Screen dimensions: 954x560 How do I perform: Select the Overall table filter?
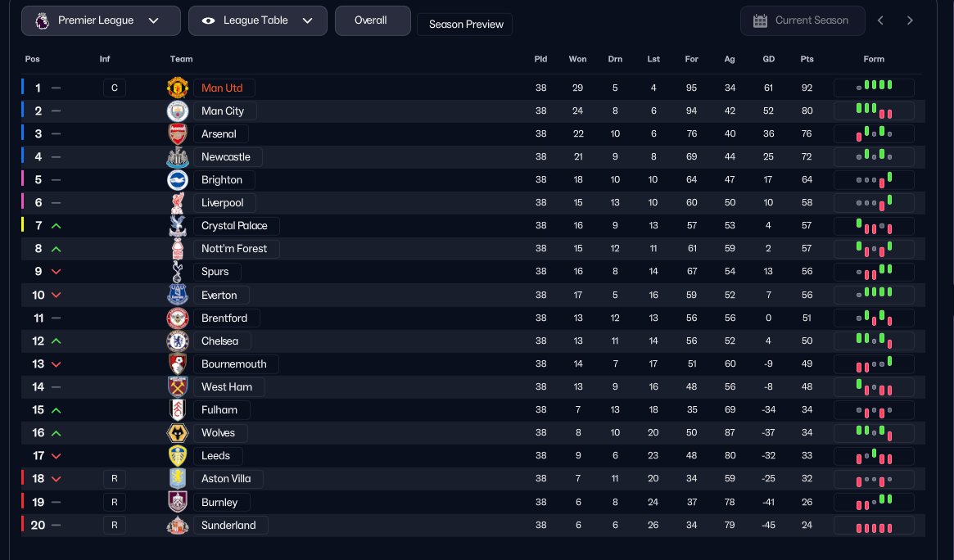click(x=371, y=20)
